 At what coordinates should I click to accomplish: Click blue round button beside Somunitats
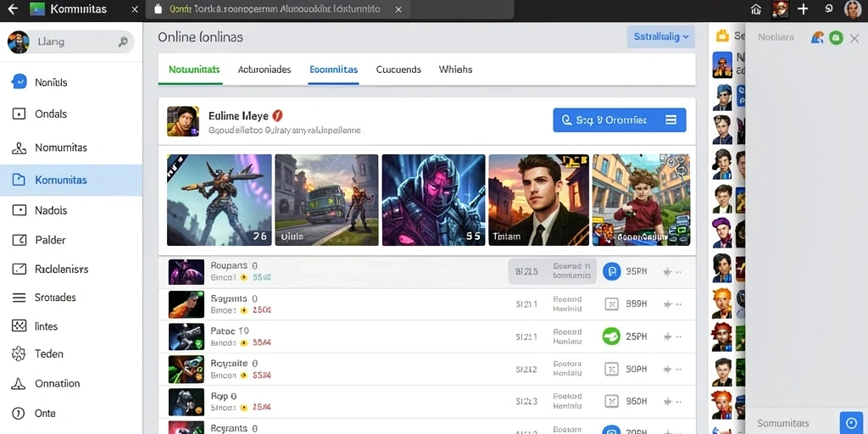tap(851, 423)
